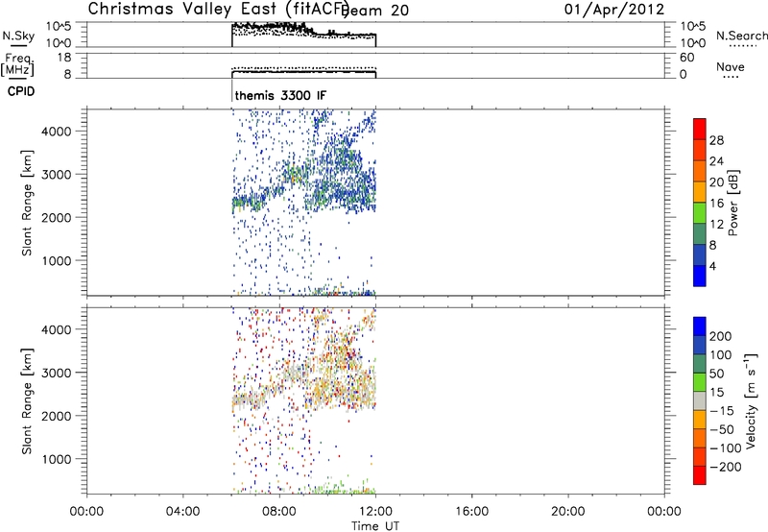Click the frequency trace in the second panel
Screen dimensions: 768x532
click(303, 72)
